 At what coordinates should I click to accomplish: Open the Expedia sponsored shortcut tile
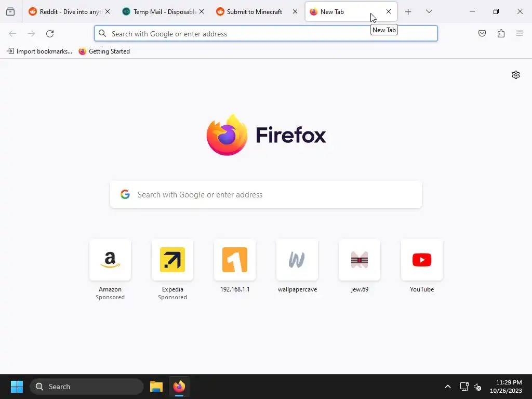[172, 260]
